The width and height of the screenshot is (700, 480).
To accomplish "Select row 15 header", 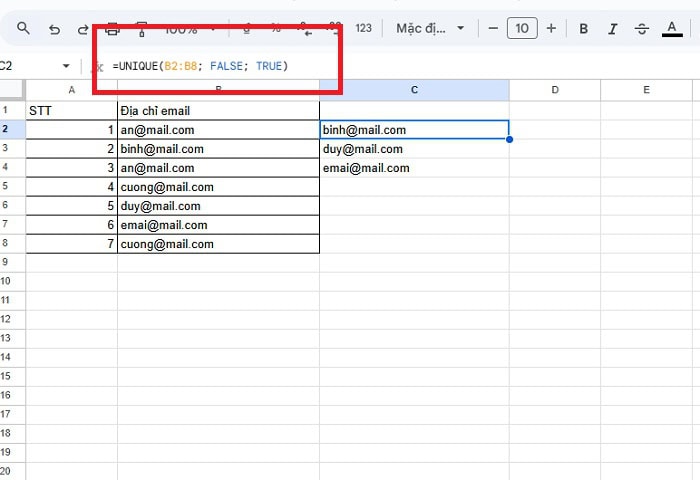I will [x=12, y=376].
